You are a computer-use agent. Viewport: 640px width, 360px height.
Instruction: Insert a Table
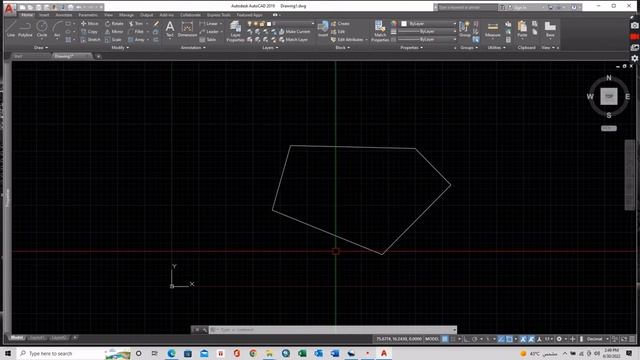[x=208, y=40]
